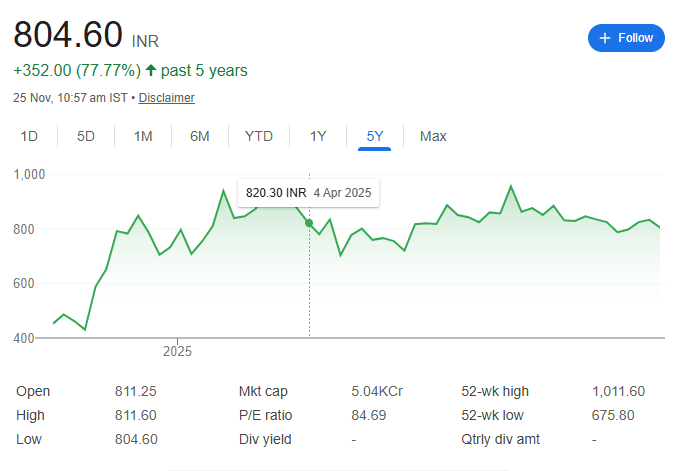
Task: Select the 5D time range tab
Action: coord(86,136)
